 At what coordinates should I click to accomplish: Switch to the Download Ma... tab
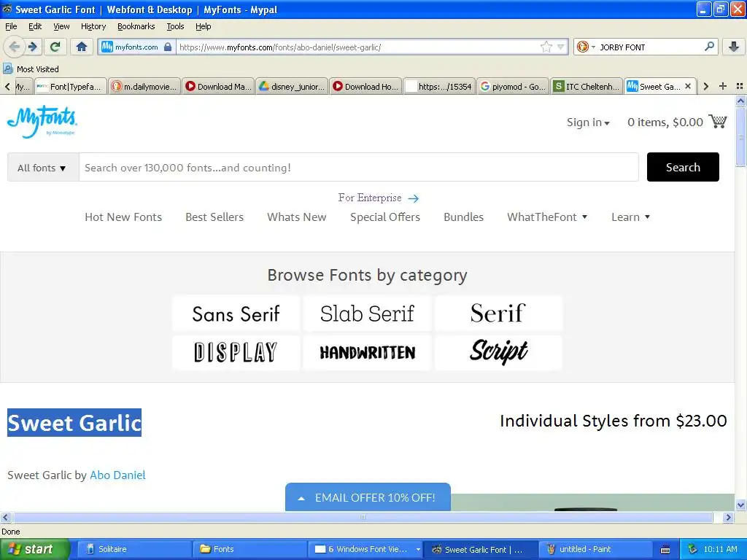click(x=218, y=86)
